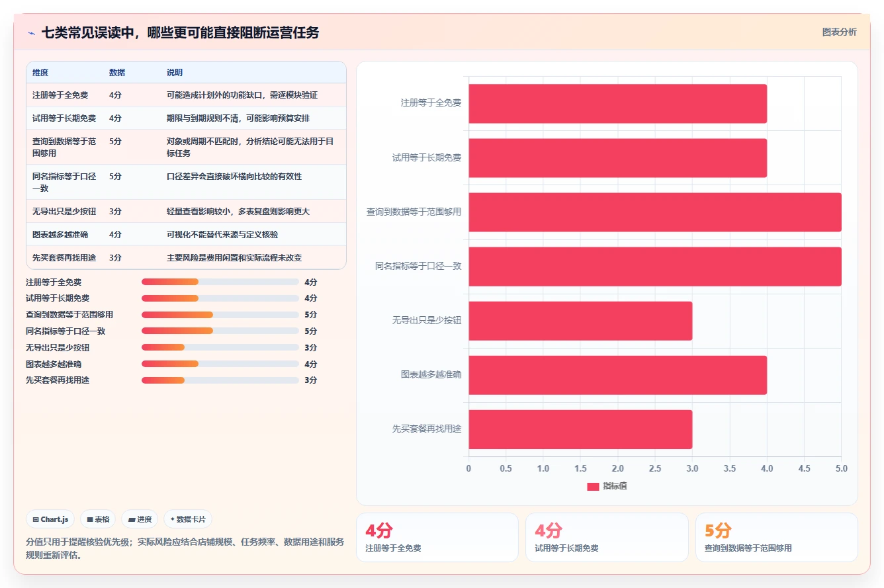884x588 pixels.
Task: Click the title 七类常见误读中，哪些更可能直接阻断运营任务
Action: click(180, 32)
